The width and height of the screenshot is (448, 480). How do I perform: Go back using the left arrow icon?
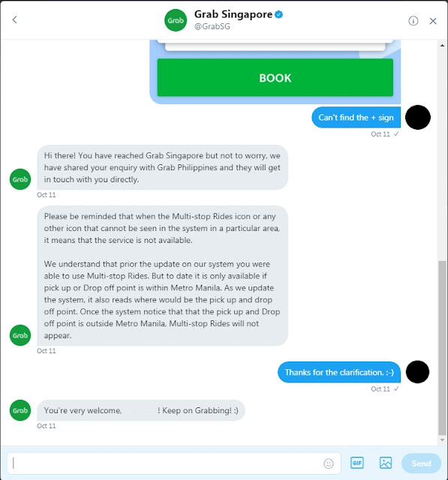[14, 20]
